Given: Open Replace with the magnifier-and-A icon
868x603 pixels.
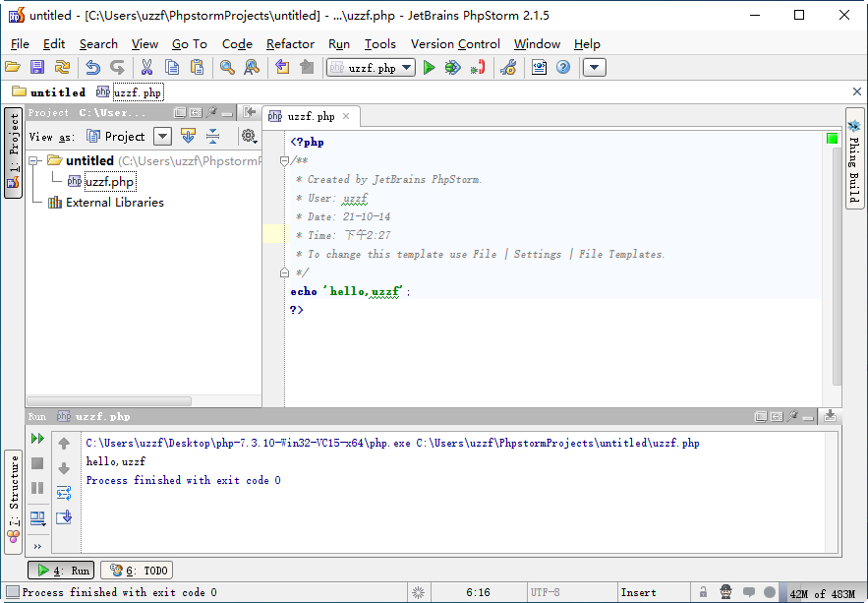Looking at the screenshot, I should pos(252,68).
